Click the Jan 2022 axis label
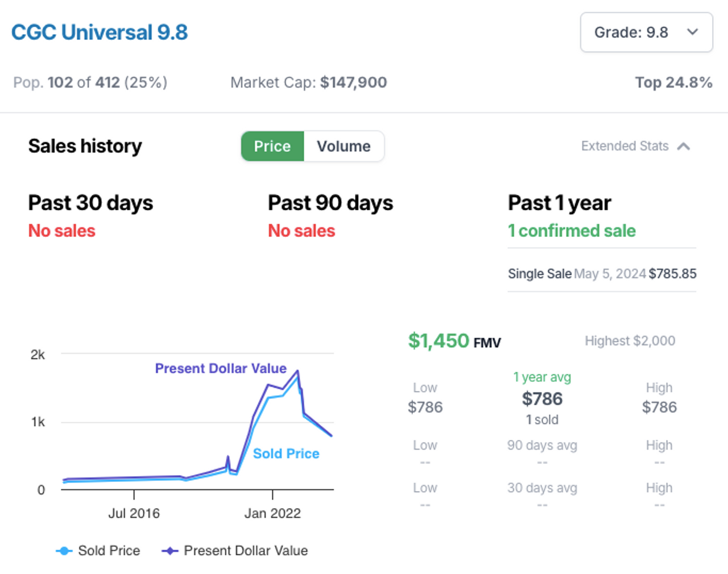Screen dimensions: 728x574 click(x=272, y=513)
